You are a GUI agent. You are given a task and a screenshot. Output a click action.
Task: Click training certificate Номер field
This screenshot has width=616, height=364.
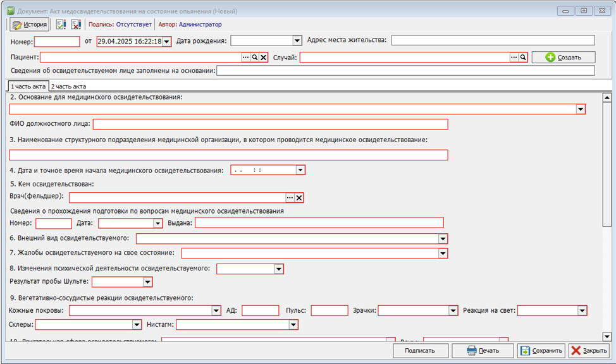[53, 224]
